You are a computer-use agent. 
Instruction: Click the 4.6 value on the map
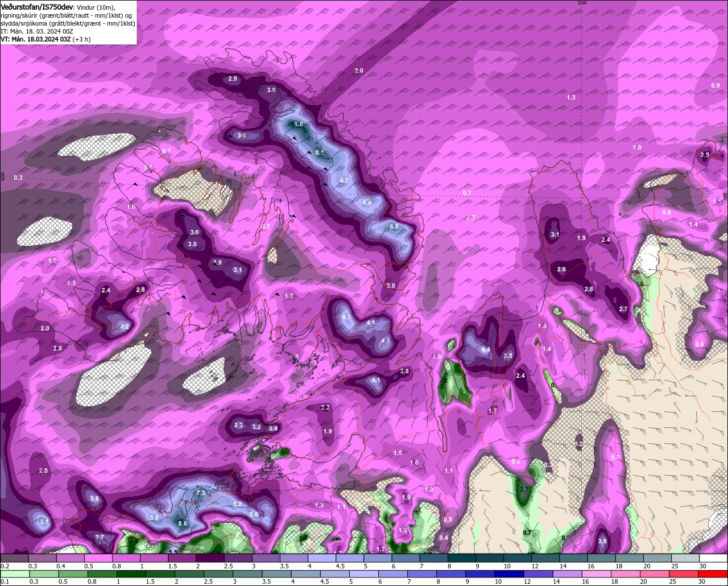tap(386, 341)
